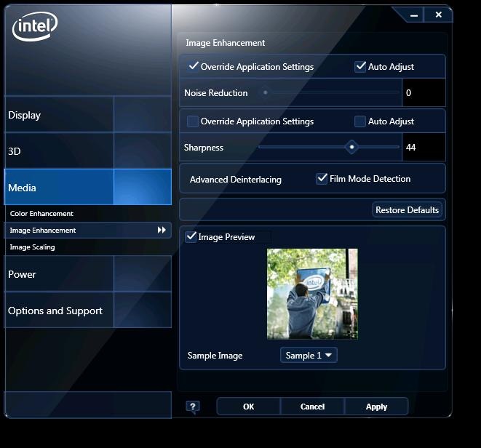The height and width of the screenshot is (448, 481).
Task: Click the Cancel button
Action: (x=312, y=407)
